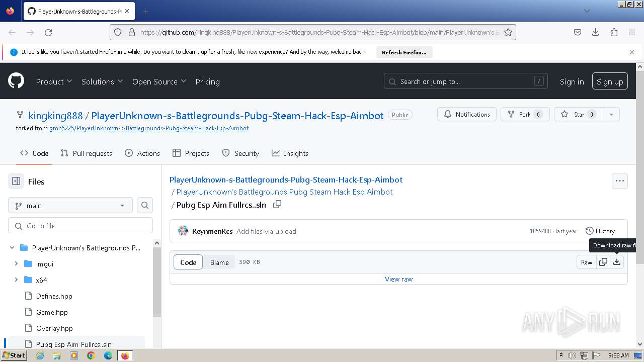The width and height of the screenshot is (644, 362).
Task: View commit History link
Action: tap(600, 231)
